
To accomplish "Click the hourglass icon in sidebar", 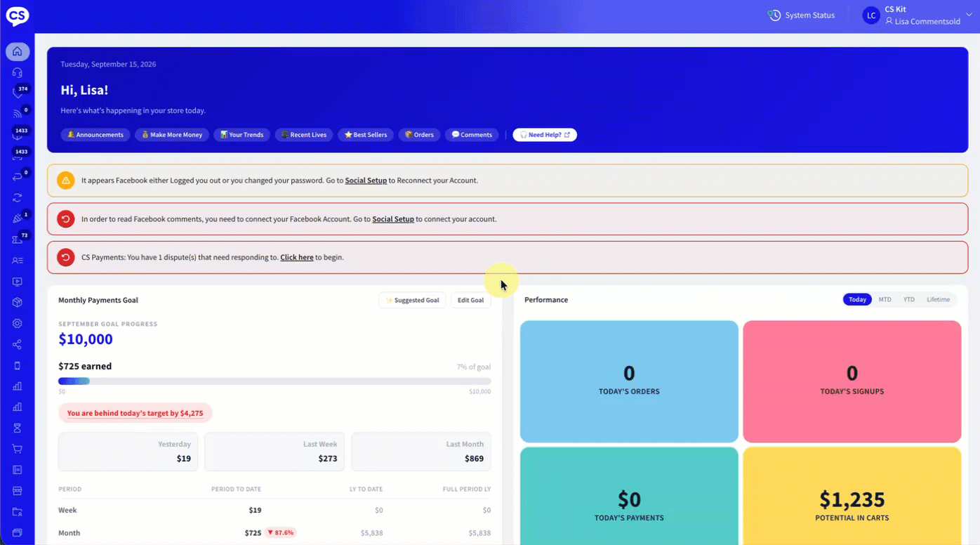I will click(x=18, y=428).
